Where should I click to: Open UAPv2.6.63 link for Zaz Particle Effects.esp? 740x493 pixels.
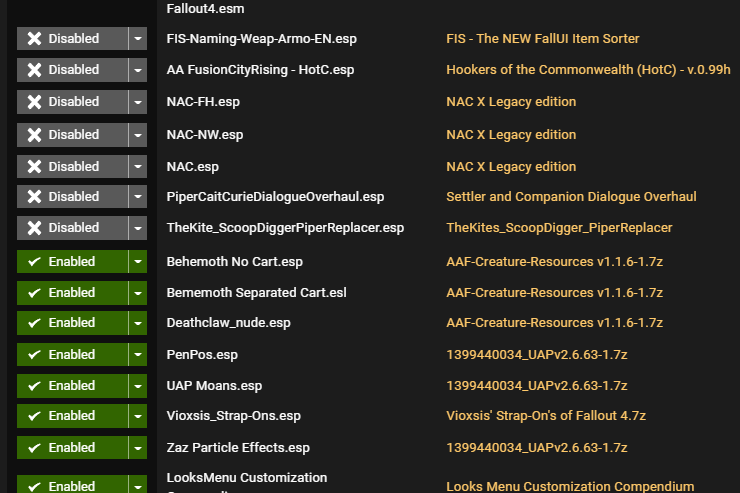tap(537, 448)
